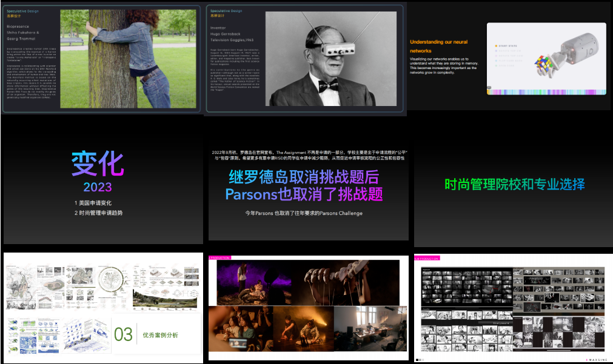The width and height of the screenshot is (613, 364).
Task: Click the 'Understanding our neural networks' heading
Action: 438,46
